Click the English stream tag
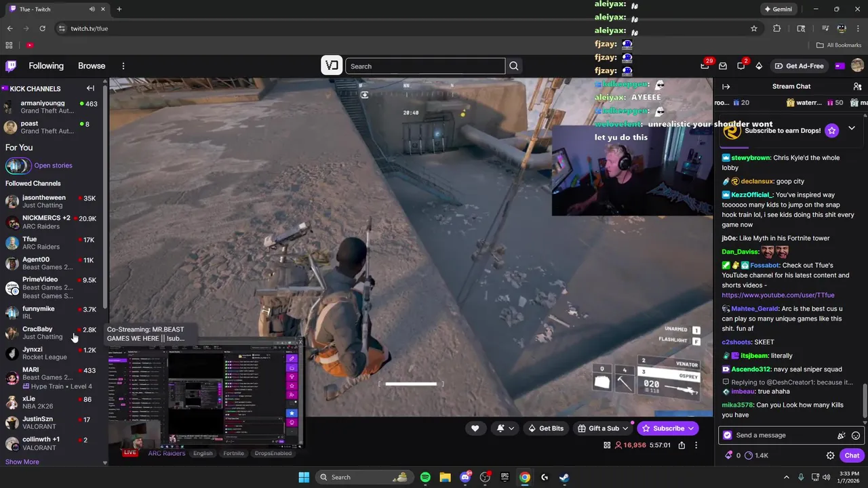The height and width of the screenshot is (488, 868). pos(203,453)
